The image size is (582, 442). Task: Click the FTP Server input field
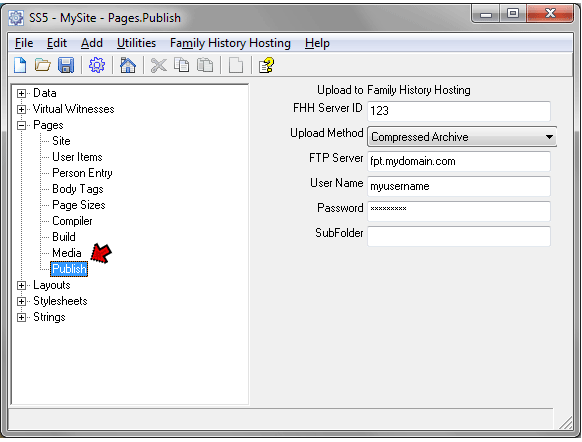point(459,161)
